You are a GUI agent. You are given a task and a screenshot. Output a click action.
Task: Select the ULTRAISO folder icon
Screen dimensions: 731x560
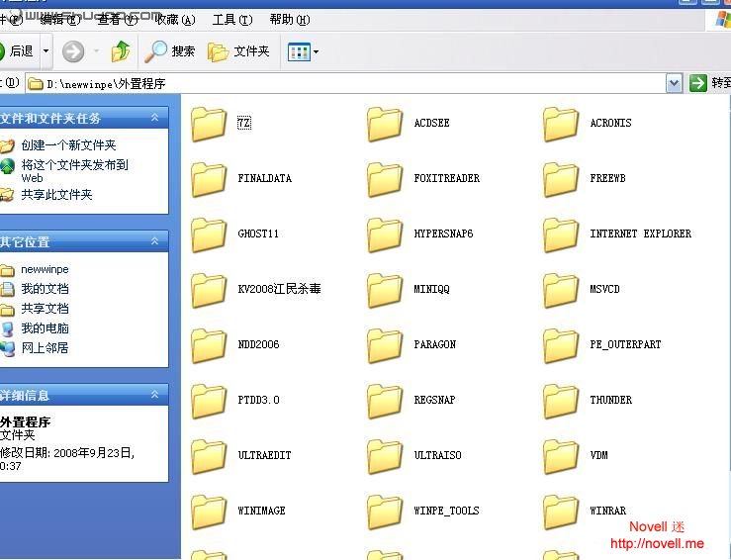(x=385, y=456)
